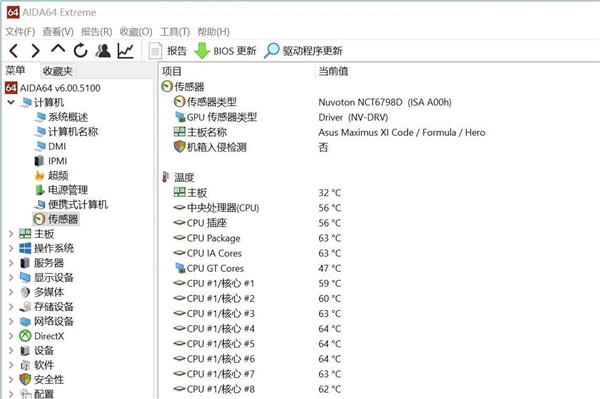Click the 显示设备 monitor icon
The height and width of the screenshot is (399, 600).
point(25,278)
